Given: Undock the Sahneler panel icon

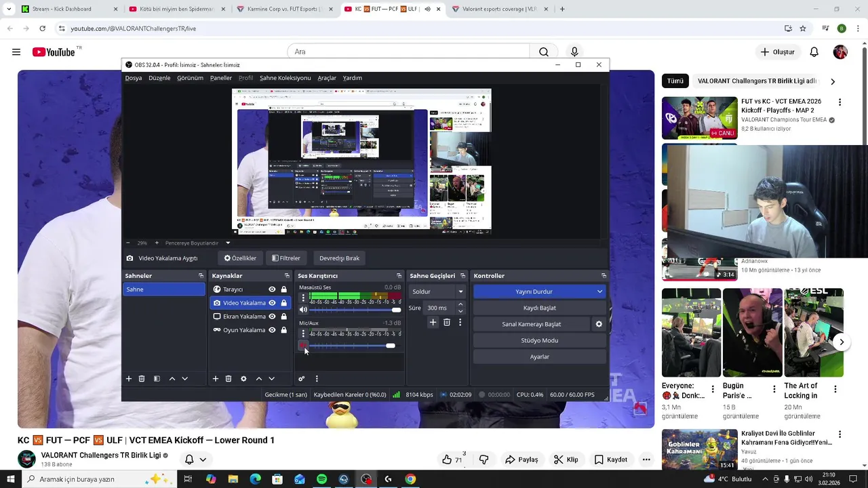Looking at the screenshot, I should tap(201, 276).
